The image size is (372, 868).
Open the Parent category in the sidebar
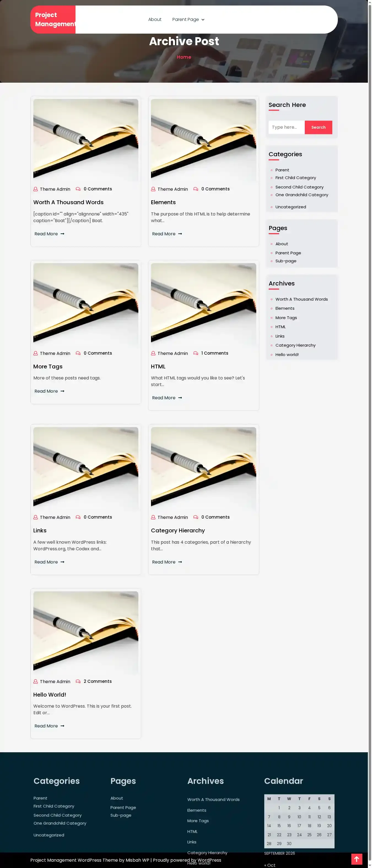(282, 170)
